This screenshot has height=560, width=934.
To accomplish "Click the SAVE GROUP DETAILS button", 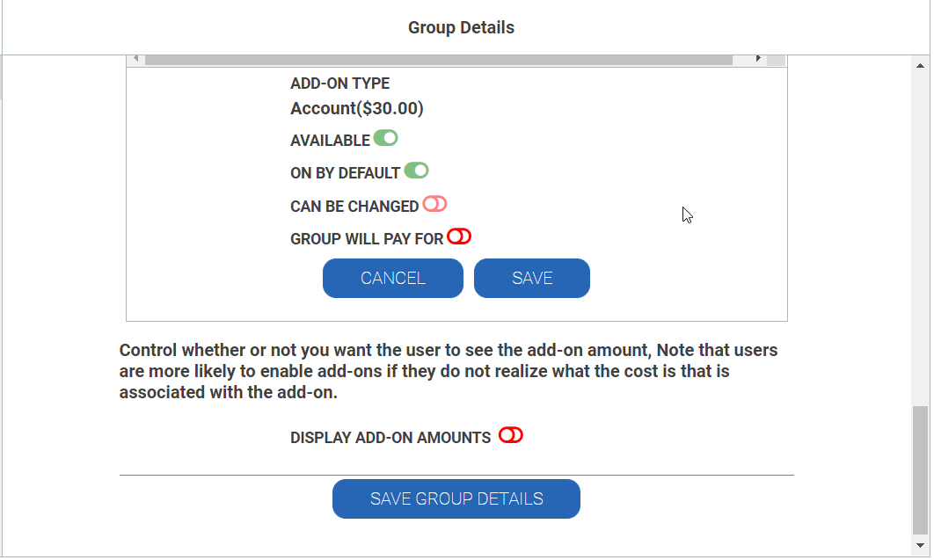I will pyautogui.click(x=456, y=498).
